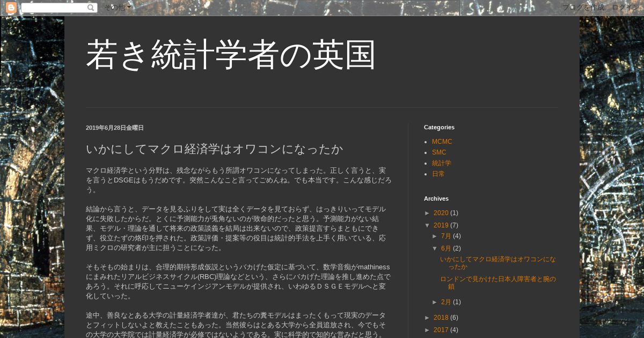This screenshot has height=338, width=644.
Task: Open the 2月 archive link
Action: pyautogui.click(x=446, y=302)
